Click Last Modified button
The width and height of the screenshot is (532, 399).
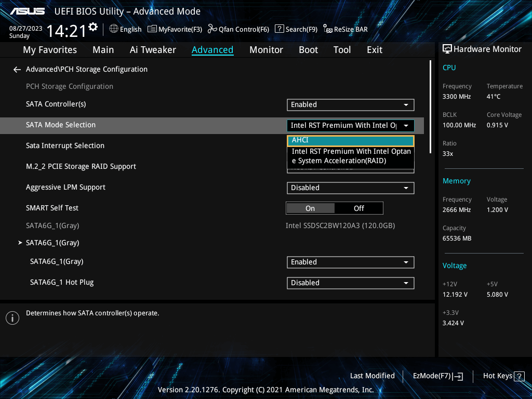[372, 376]
